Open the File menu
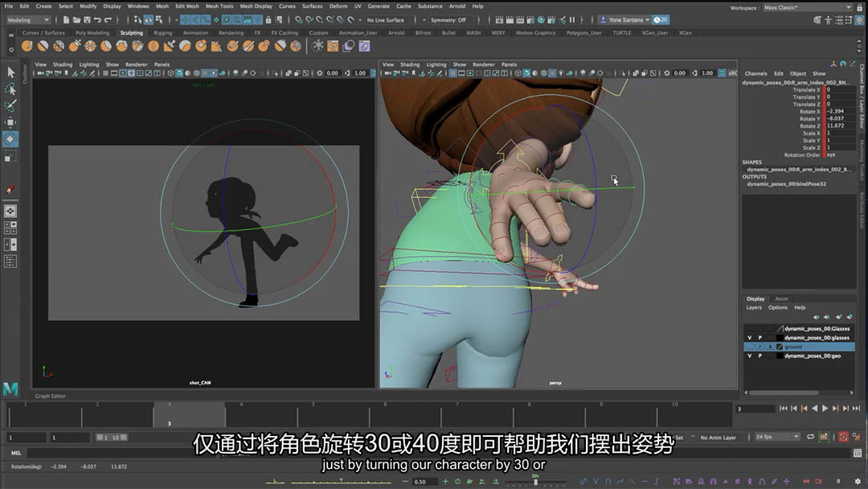Viewport: 868px width, 489px height. [8, 6]
